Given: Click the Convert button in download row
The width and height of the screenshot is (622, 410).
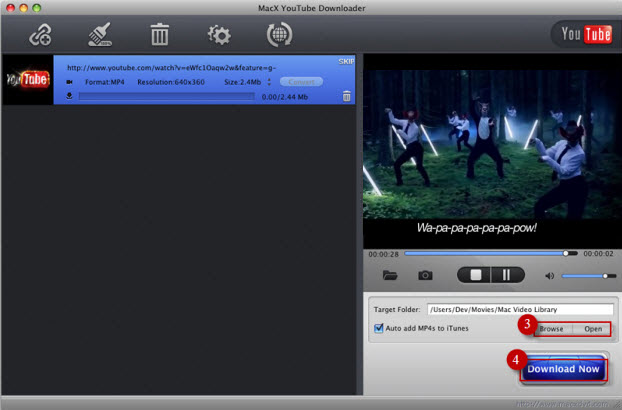Looking at the screenshot, I should pyautogui.click(x=301, y=82).
